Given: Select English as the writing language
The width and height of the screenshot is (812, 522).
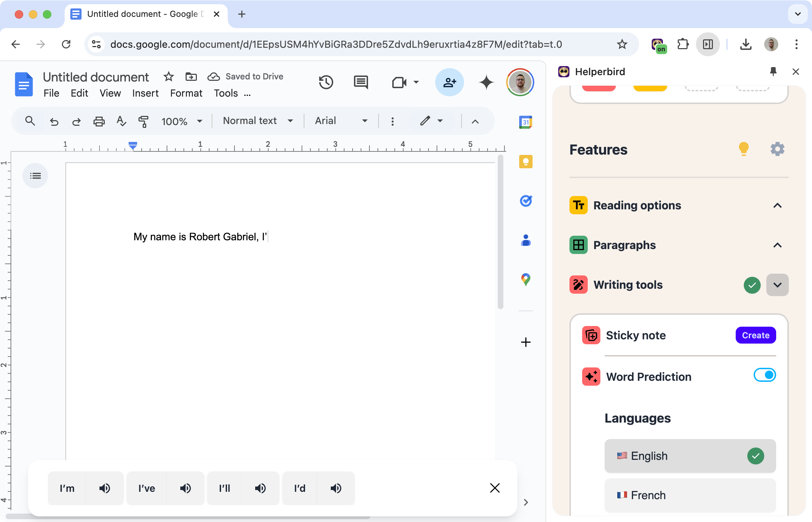Looking at the screenshot, I should click(x=689, y=456).
